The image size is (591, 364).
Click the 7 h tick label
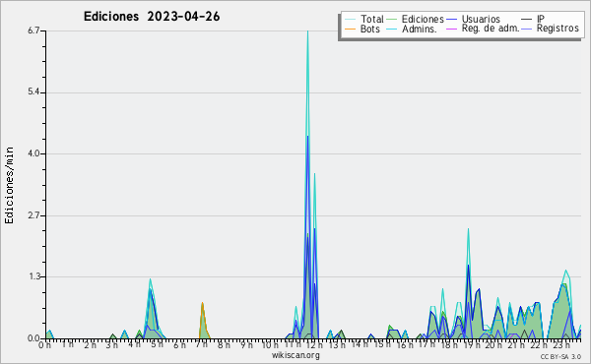pos(201,344)
